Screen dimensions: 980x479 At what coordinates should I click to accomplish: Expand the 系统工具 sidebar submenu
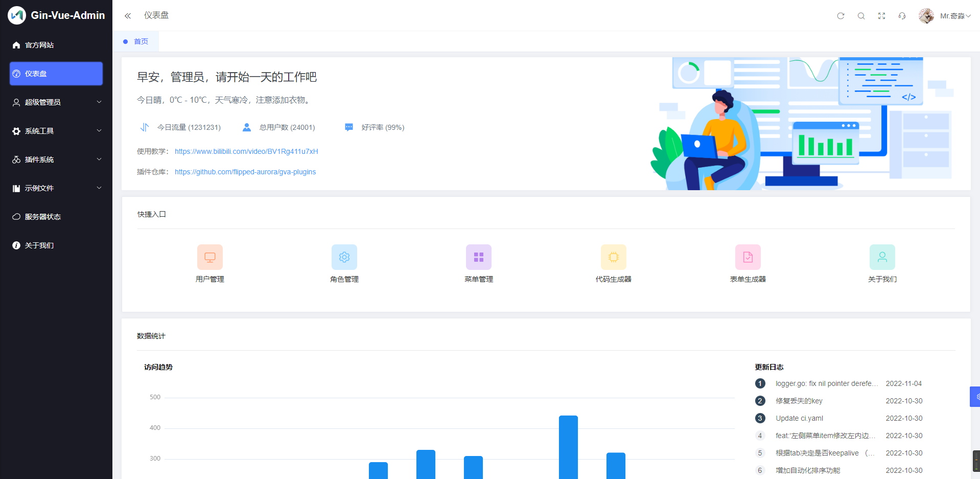(56, 131)
